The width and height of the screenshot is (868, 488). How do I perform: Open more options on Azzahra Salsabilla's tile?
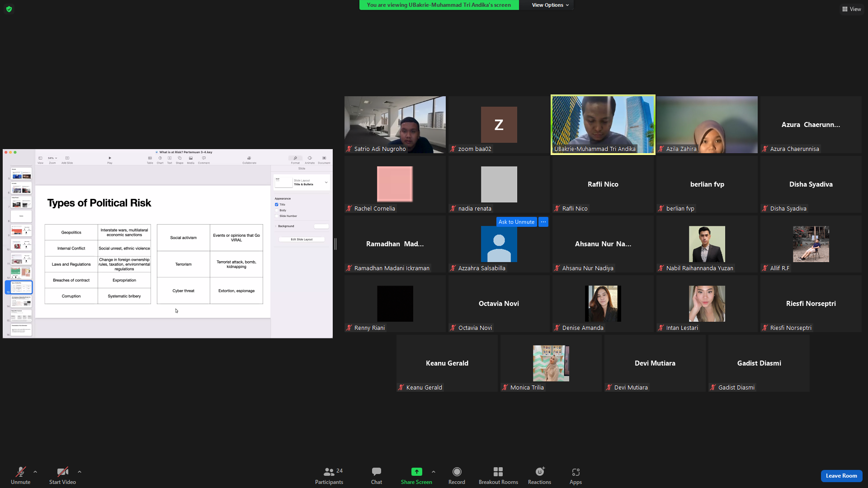(x=543, y=222)
